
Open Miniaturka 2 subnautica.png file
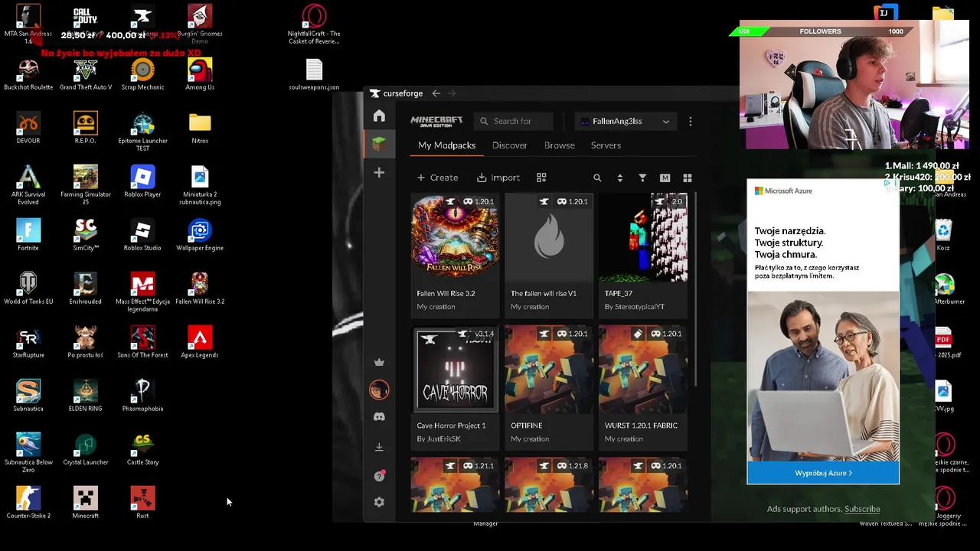click(x=200, y=186)
